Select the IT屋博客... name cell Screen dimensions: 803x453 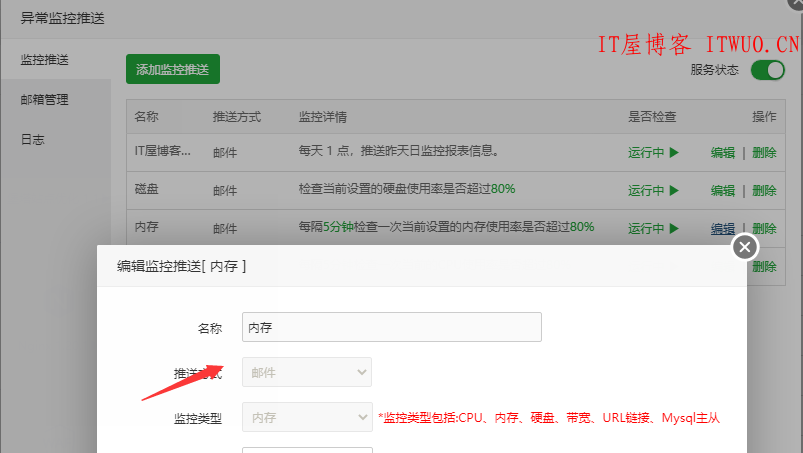(x=162, y=151)
